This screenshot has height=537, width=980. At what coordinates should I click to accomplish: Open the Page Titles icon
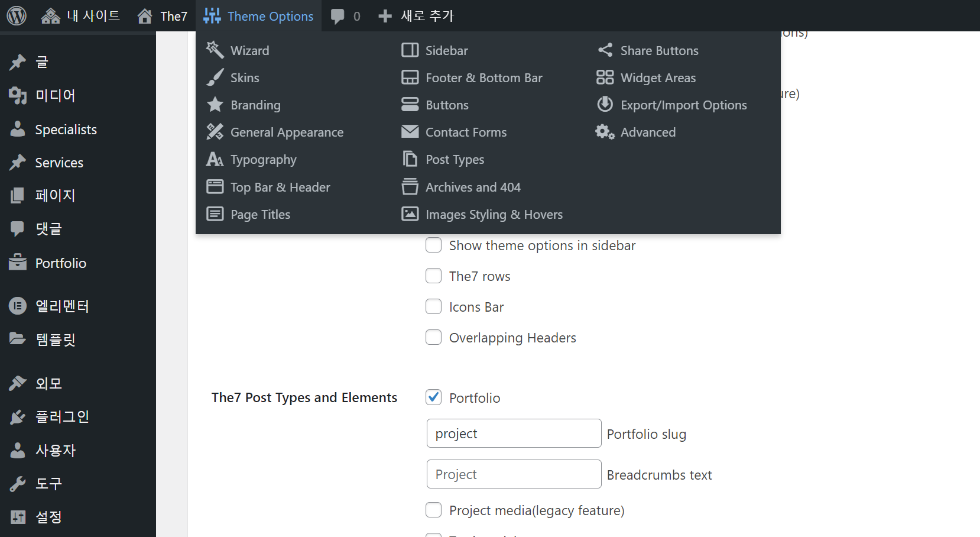[215, 214]
